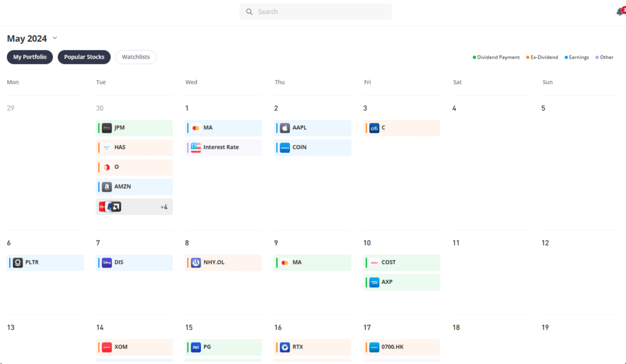Toggle the Ex-Dividend legend filter
This screenshot has height=364, width=626.
coord(542,57)
